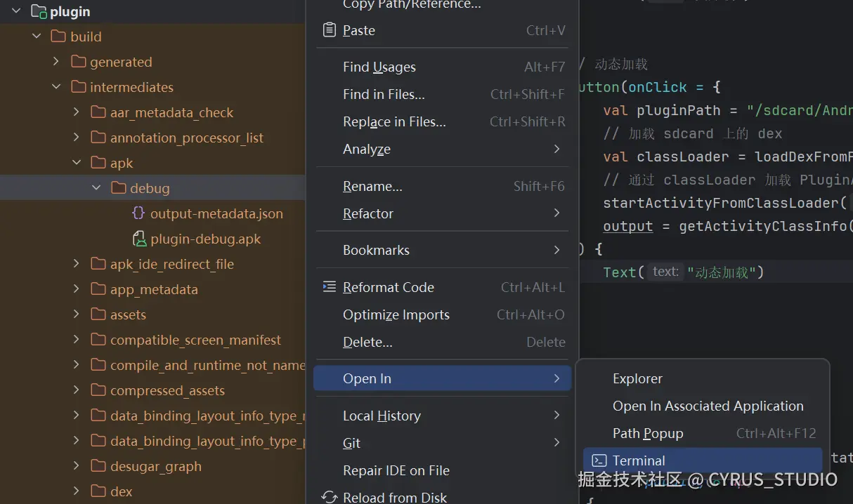Expand the assets folder arrow
The image size is (853, 504).
[x=77, y=314]
